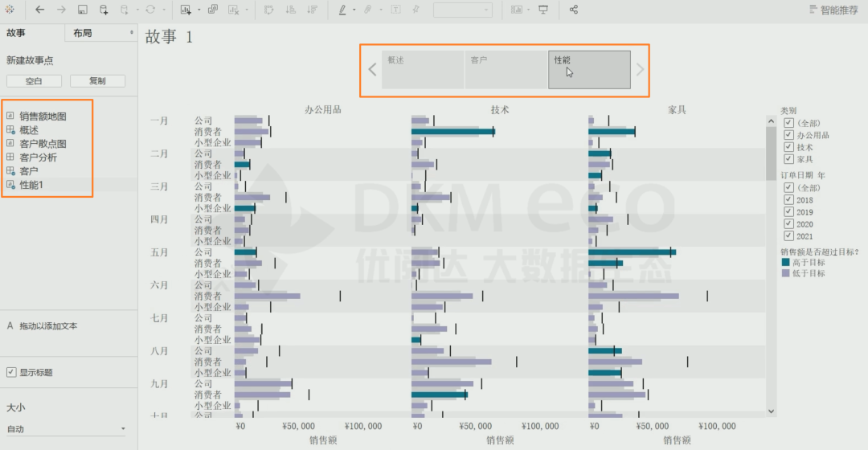Click the share icon in toolbar

pyautogui.click(x=574, y=10)
